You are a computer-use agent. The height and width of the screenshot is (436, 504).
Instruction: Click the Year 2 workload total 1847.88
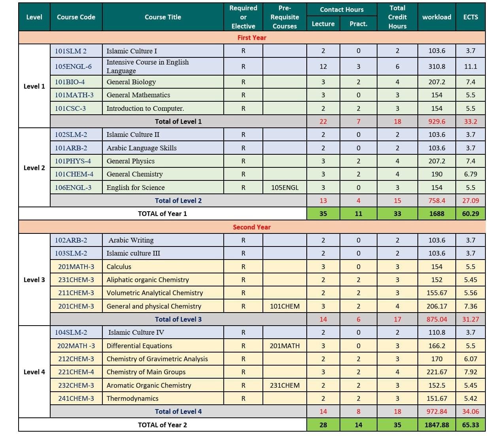[437, 425]
